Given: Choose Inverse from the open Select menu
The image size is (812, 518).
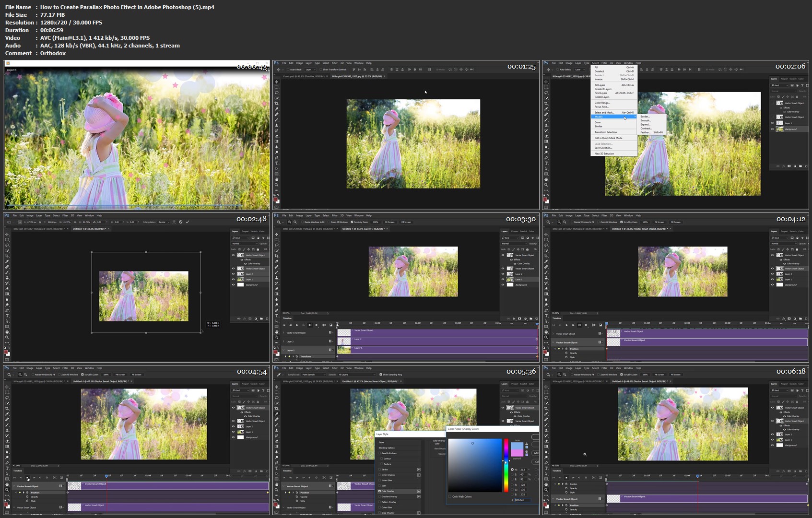Looking at the screenshot, I should pos(614,79).
